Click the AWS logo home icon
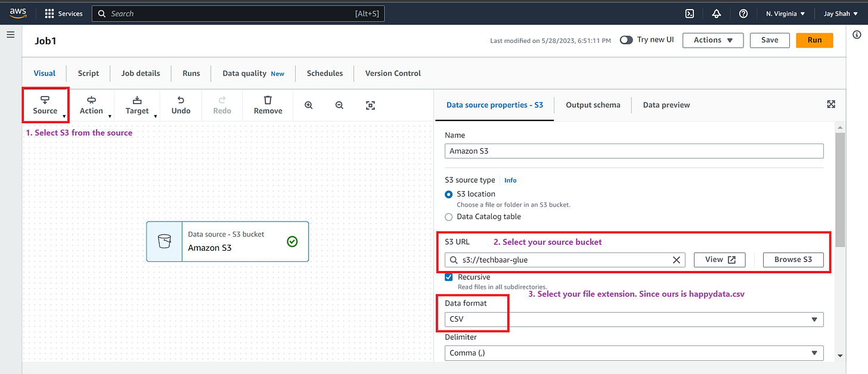The width and height of the screenshot is (868, 374). click(x=18, y=13)
